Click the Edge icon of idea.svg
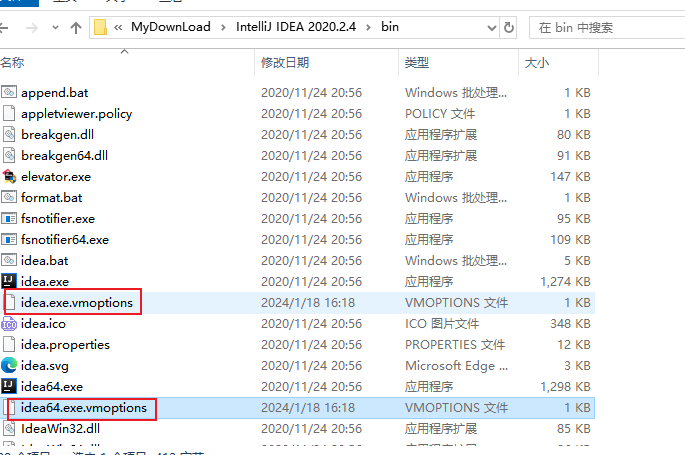This screenshot has height=455, width=685. pyautogui.click(x=9, y=365)
